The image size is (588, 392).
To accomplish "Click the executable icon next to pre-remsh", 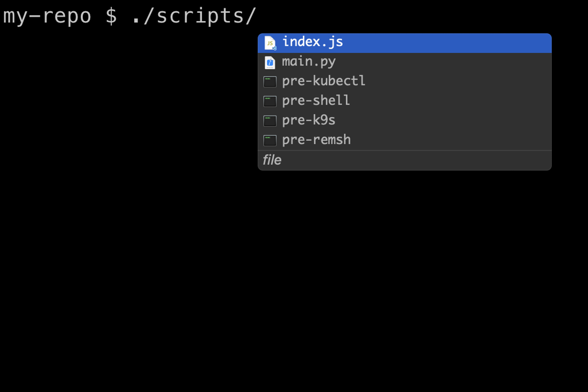I will point(270,141).
